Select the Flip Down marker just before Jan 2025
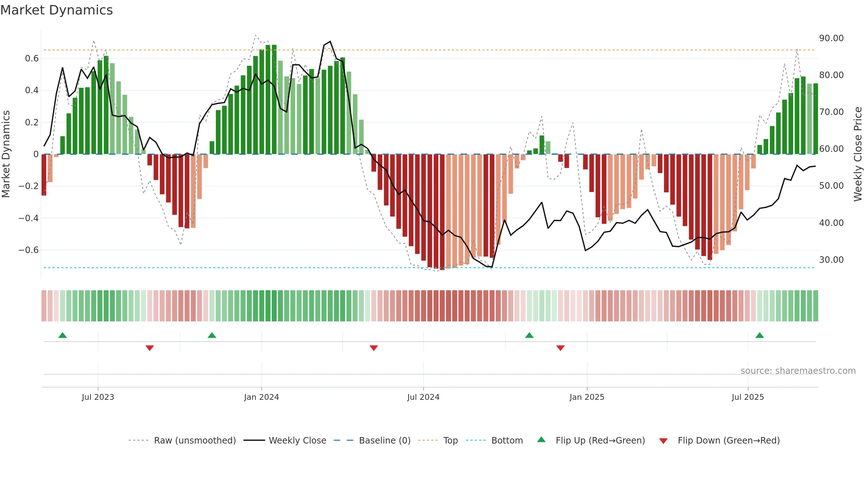The width and height of the screenshot is (868, 488). click(x=561, y=348)
